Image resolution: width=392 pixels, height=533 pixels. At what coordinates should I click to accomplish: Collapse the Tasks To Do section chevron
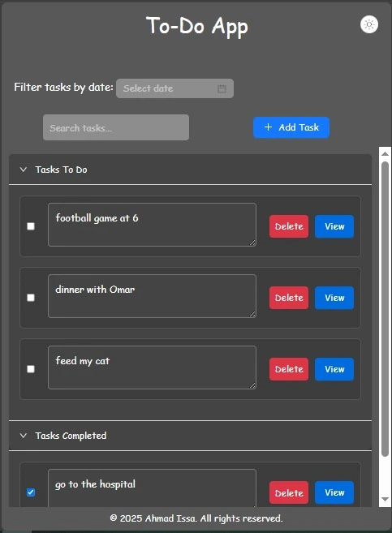point(23,170)
